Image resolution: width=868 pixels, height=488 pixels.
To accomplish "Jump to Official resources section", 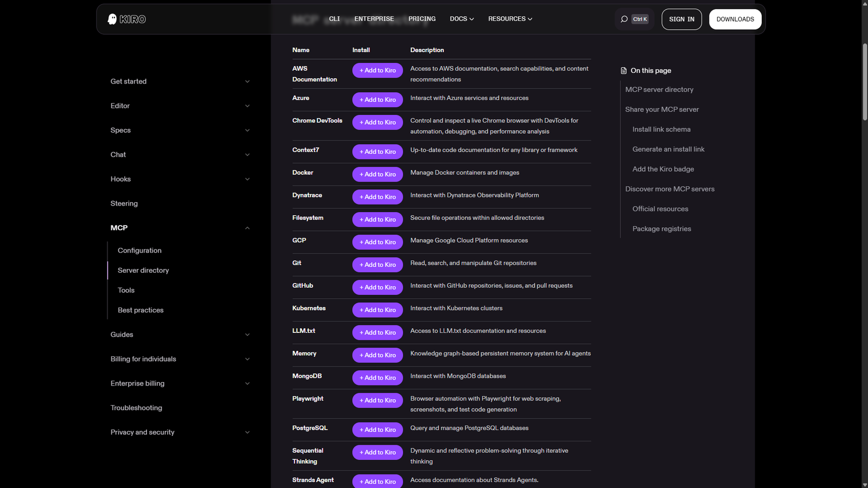I will click(x=660, y=209).
